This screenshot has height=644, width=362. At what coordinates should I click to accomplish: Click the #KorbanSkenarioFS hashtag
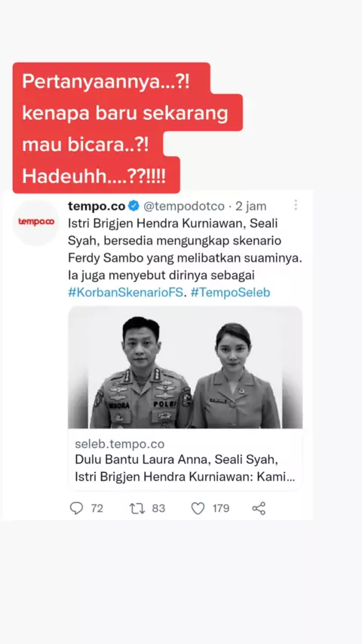(x=127, y=293)
